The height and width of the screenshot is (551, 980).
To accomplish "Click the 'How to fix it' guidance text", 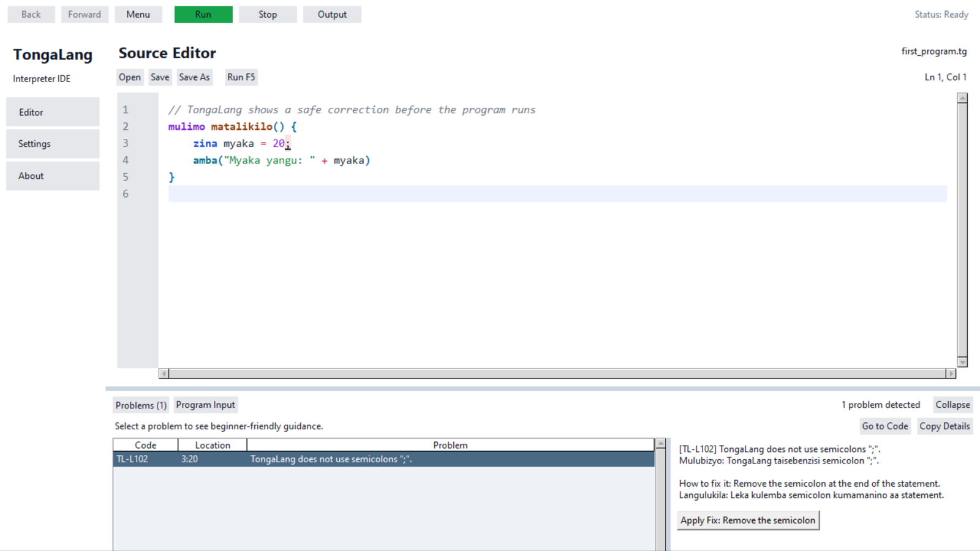I will (x=809, y=484).
